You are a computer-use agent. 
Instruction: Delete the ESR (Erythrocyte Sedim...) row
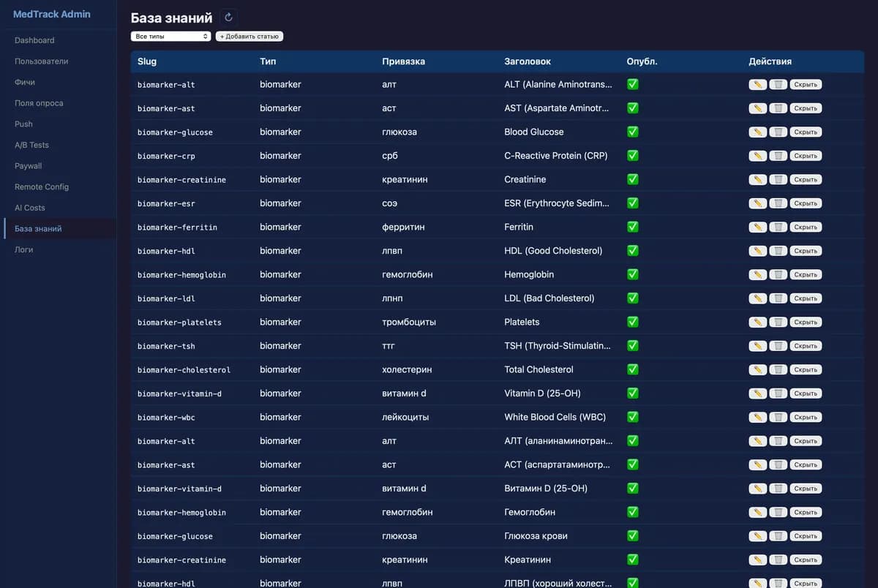778,203
